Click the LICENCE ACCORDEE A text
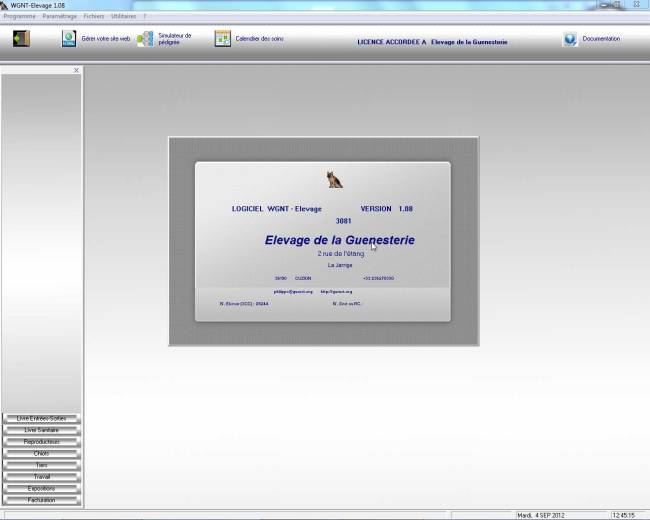650x520 pixels. pos(392,42)
